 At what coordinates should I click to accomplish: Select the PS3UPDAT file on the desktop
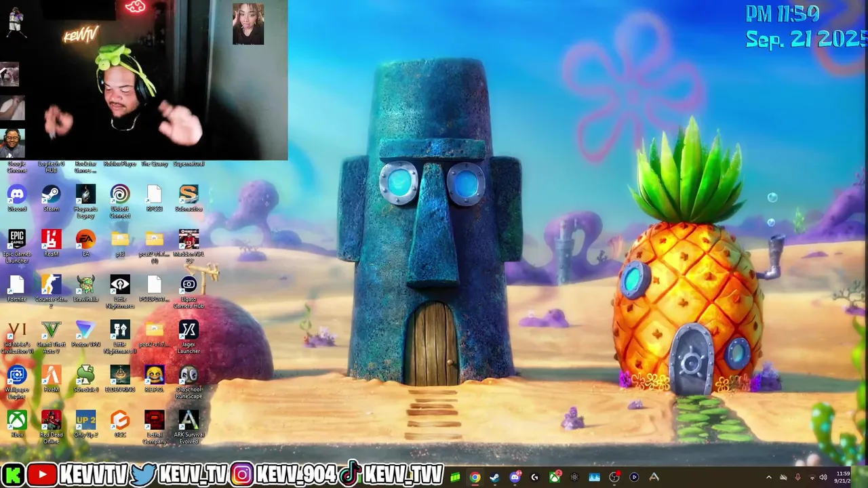pyautogui.click(x=154, y=289)
